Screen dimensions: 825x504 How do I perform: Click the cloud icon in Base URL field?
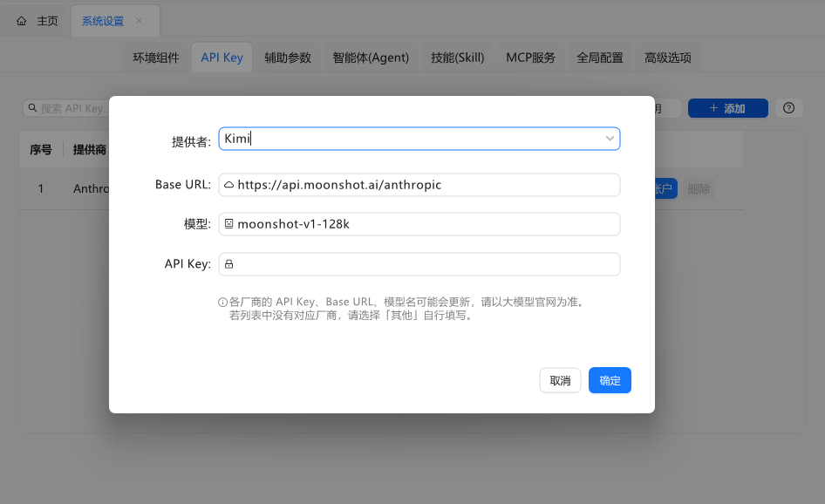(x=229, y=186)
